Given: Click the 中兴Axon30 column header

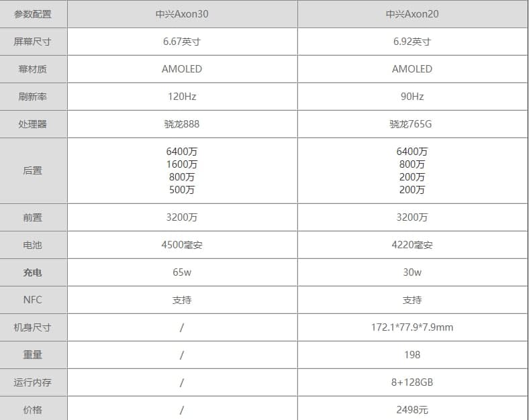Looking at the screenshot, I should [x=182, y=14].
